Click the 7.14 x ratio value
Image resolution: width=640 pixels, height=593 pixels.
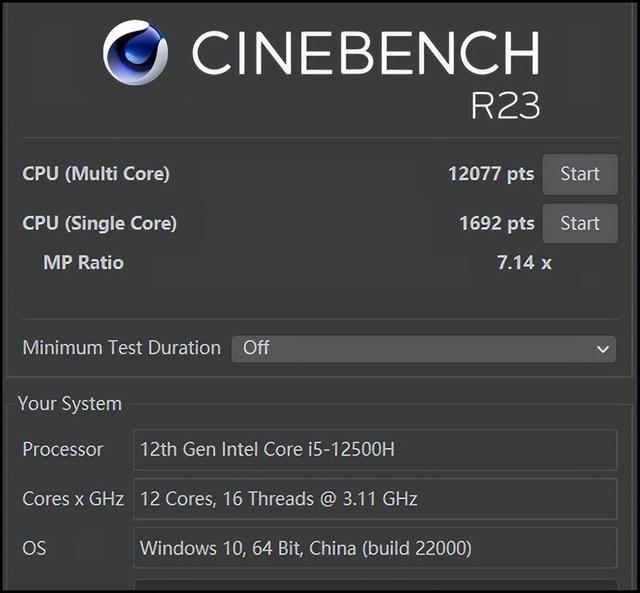[x=524, y=262]
